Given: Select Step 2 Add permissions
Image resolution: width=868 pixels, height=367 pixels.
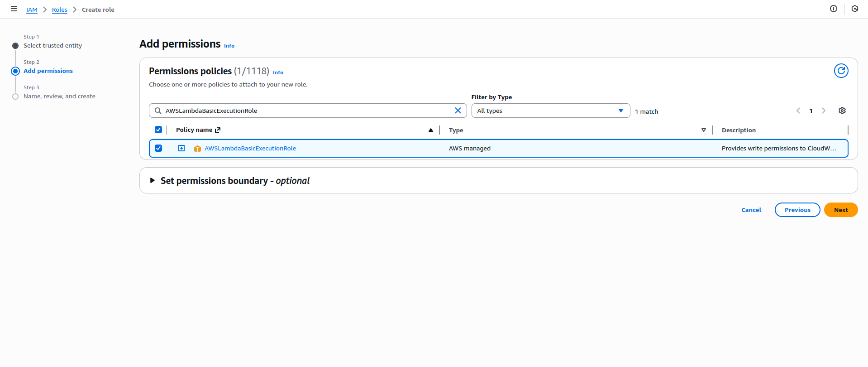Looking at the screenshot, I should point(48,71).
